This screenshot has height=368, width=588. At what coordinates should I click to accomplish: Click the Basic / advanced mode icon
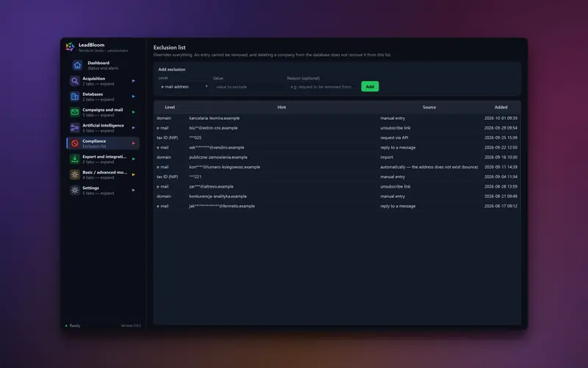point(75,174)
